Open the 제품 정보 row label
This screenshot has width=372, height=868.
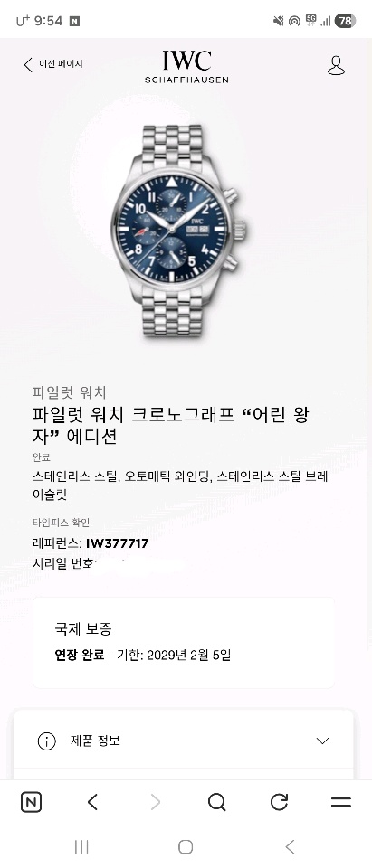point(95,741)
